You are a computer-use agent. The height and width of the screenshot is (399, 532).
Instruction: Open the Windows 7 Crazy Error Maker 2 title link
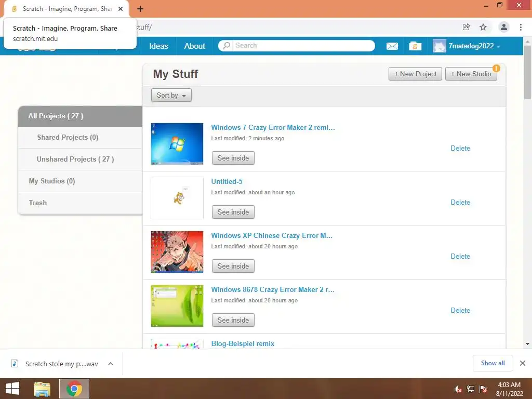[x=273, y=128]
